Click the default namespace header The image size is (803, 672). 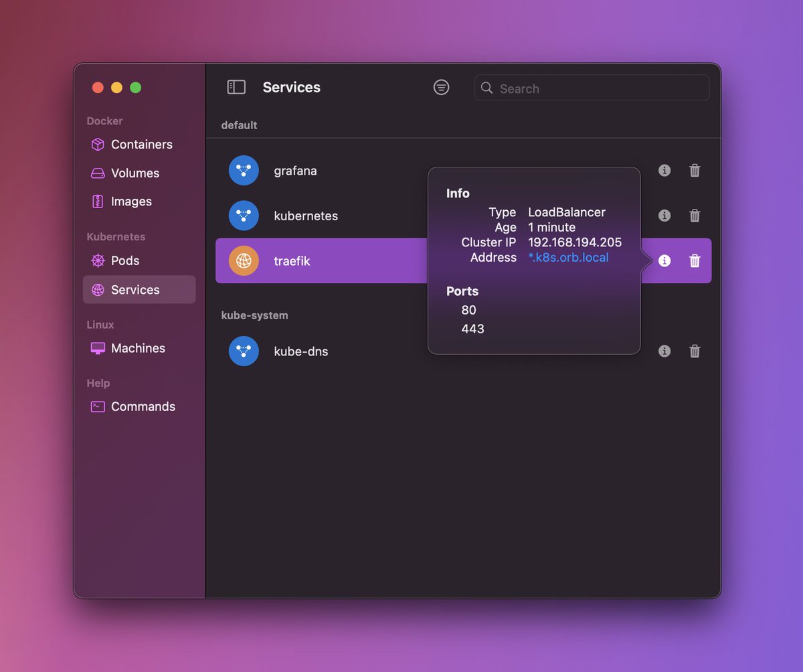coord(239,125)
